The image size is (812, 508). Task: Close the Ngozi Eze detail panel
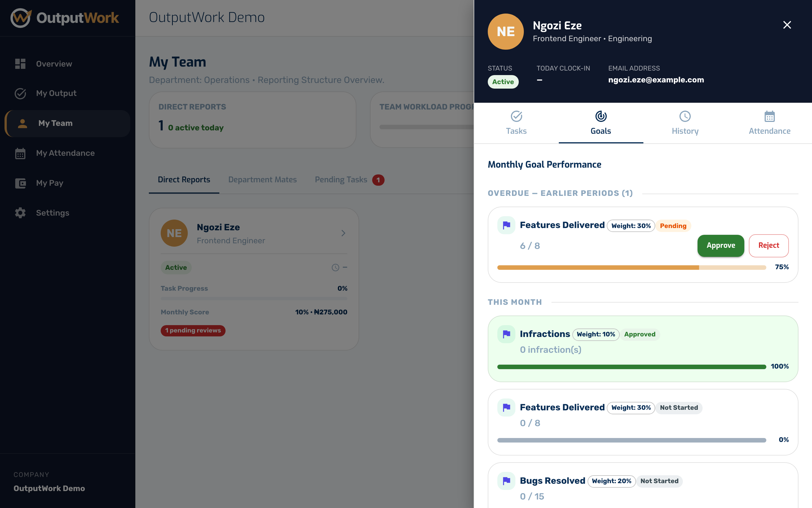(787, 25)
